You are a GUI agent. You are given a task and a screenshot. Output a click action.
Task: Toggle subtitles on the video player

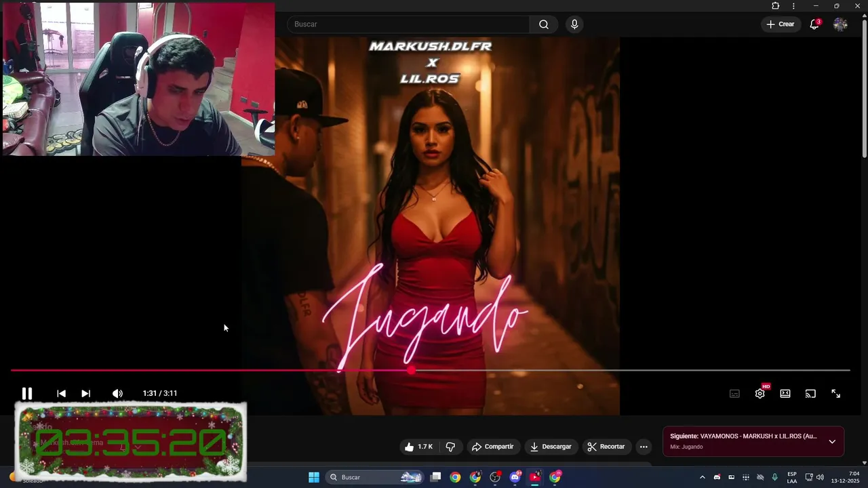pyautogui.click(x=734, y=394)
